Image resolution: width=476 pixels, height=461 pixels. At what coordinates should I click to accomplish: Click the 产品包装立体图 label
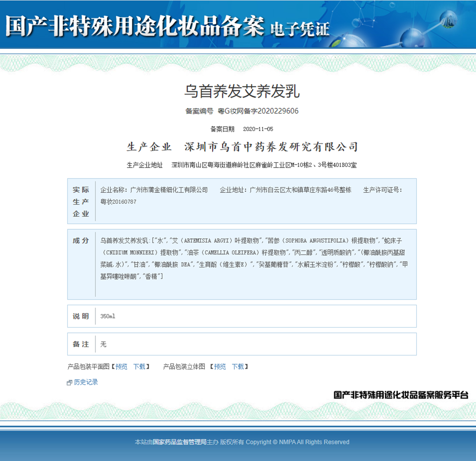(184, 367)
